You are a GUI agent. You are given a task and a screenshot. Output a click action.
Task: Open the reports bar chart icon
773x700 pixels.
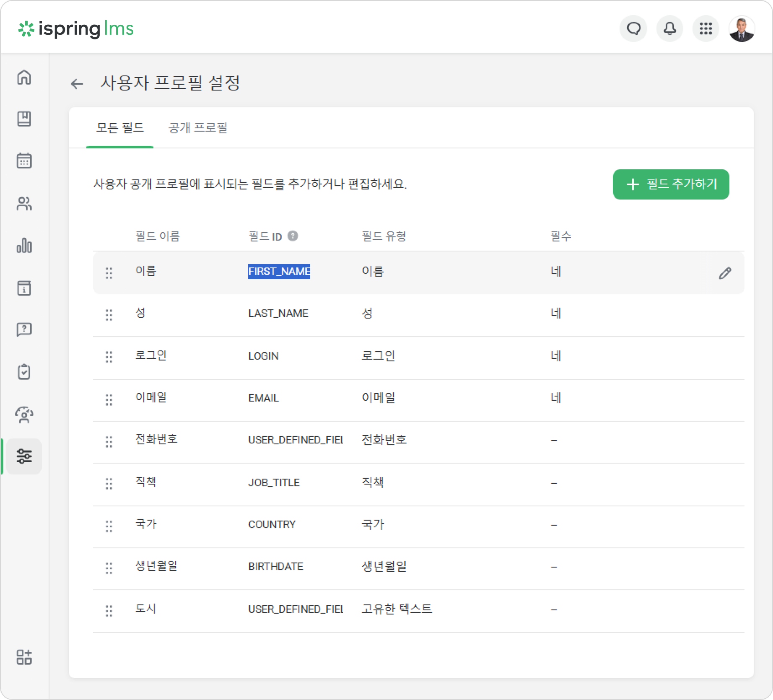point(24,246)
